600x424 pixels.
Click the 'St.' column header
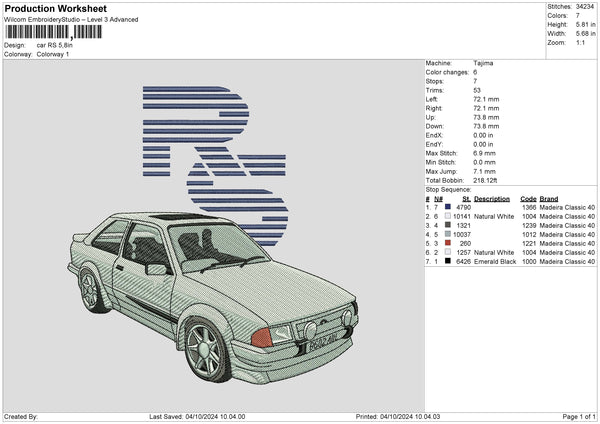coord(466,199)
